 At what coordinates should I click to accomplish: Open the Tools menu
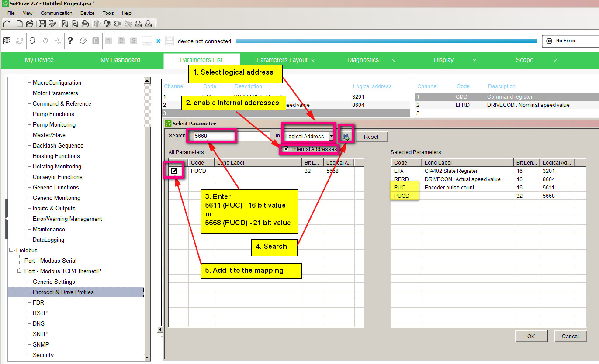108,13
